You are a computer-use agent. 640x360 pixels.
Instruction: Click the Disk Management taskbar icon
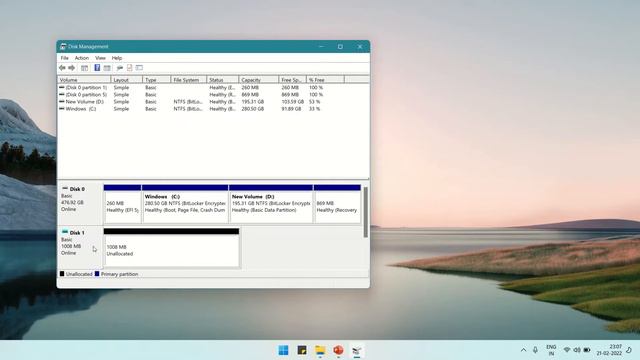point(357,350)
